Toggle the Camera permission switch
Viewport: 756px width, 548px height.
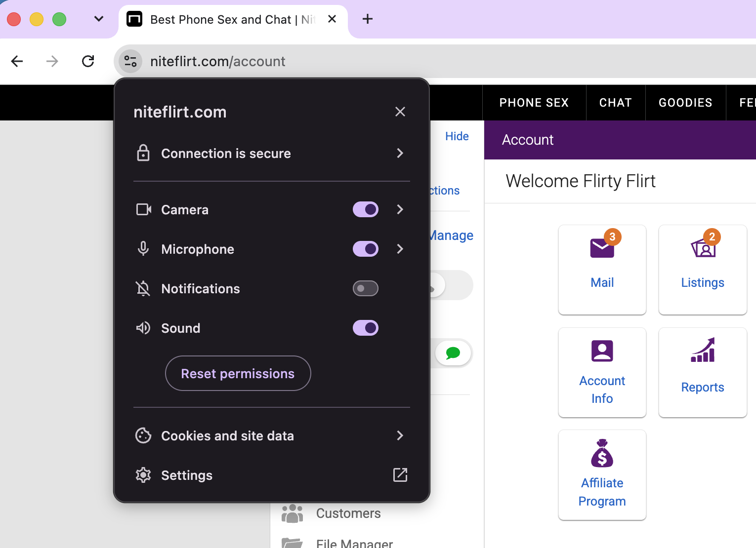click(366, 209)
